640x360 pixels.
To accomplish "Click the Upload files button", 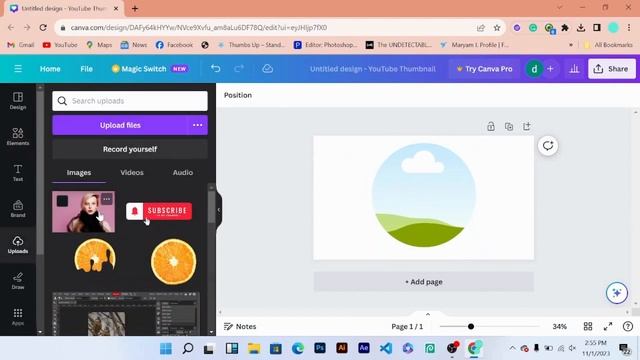I will pos(120,125).
